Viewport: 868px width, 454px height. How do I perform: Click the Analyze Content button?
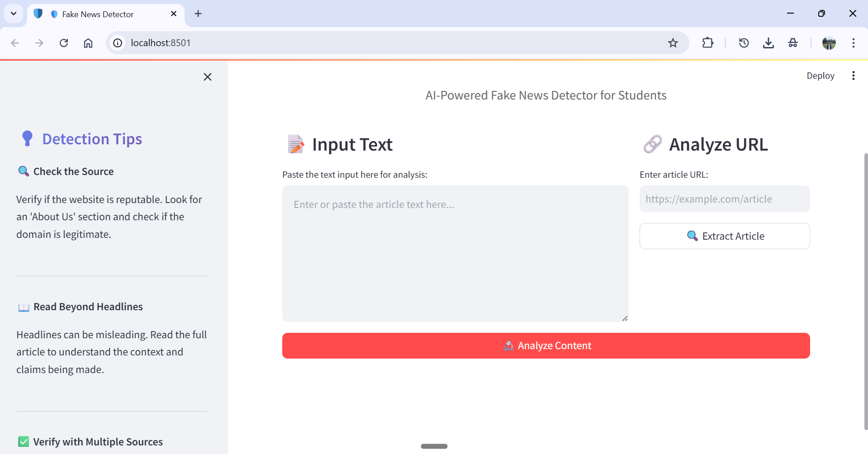(545, 345)
